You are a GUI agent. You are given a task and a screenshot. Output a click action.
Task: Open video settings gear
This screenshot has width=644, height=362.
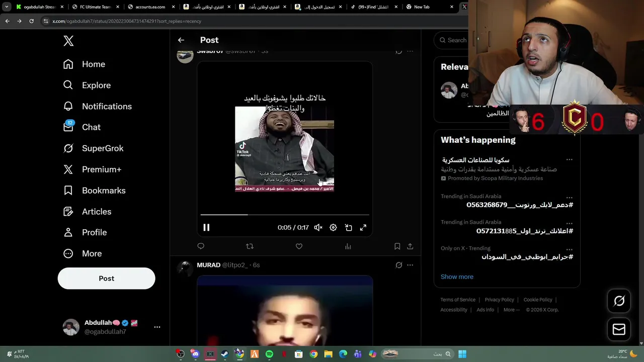click(333, 228)
